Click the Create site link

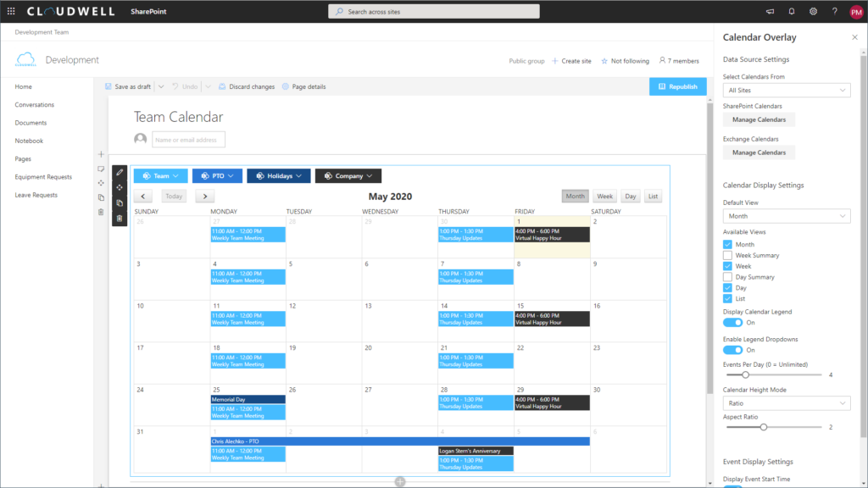571,61
